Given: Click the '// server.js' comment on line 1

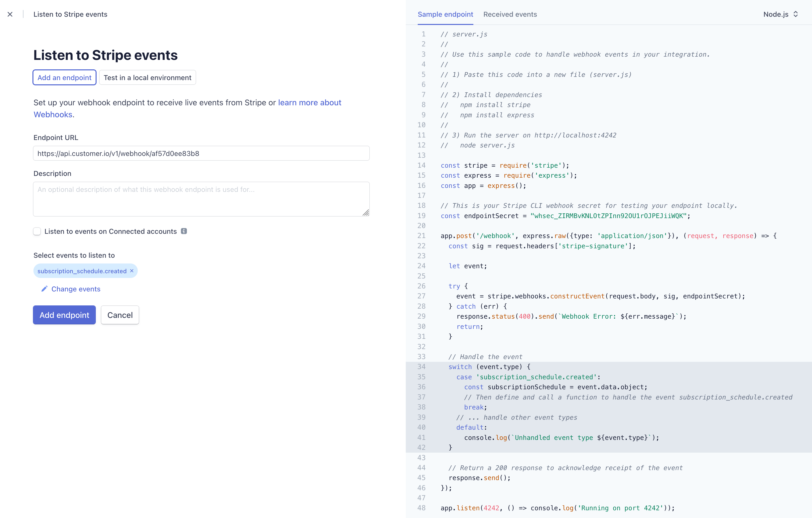Looking at the screenshot, I should (464, 34).
